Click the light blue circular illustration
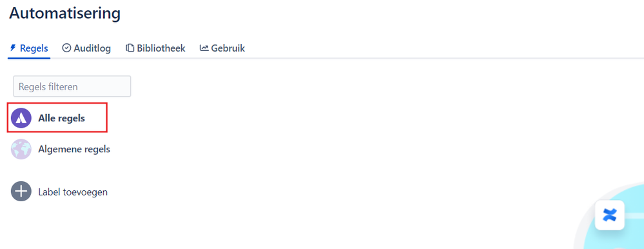The image size is (644, 249). (x=612, y=217)
